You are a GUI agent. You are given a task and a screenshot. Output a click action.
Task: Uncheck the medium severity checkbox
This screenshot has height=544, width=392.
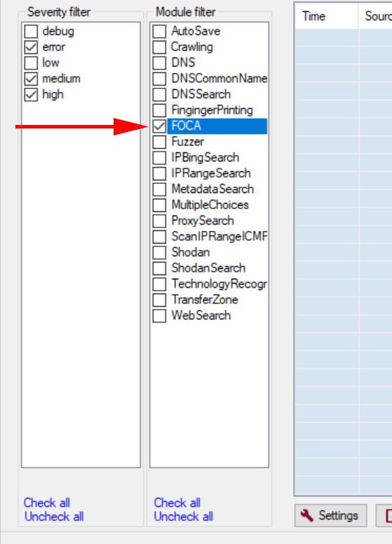click(x=31, y=79)
